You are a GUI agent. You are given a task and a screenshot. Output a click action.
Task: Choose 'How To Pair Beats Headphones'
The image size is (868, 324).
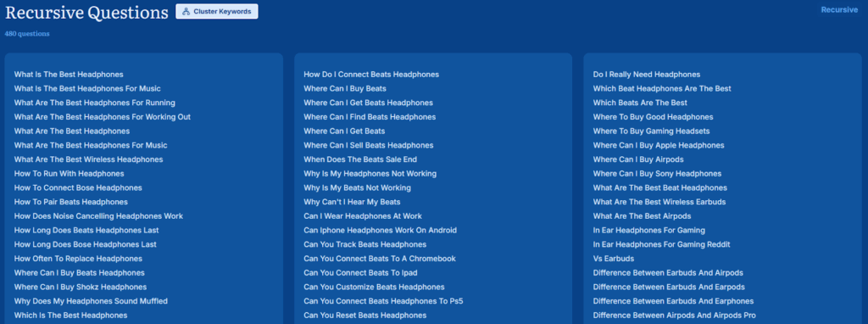tap(71, 202)
